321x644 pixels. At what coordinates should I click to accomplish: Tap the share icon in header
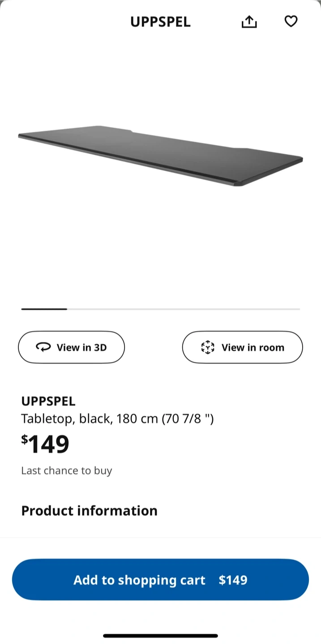249,21
